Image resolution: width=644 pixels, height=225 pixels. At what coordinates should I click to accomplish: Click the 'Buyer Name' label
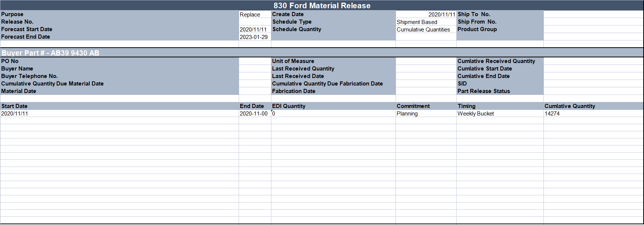pos(119,69)
